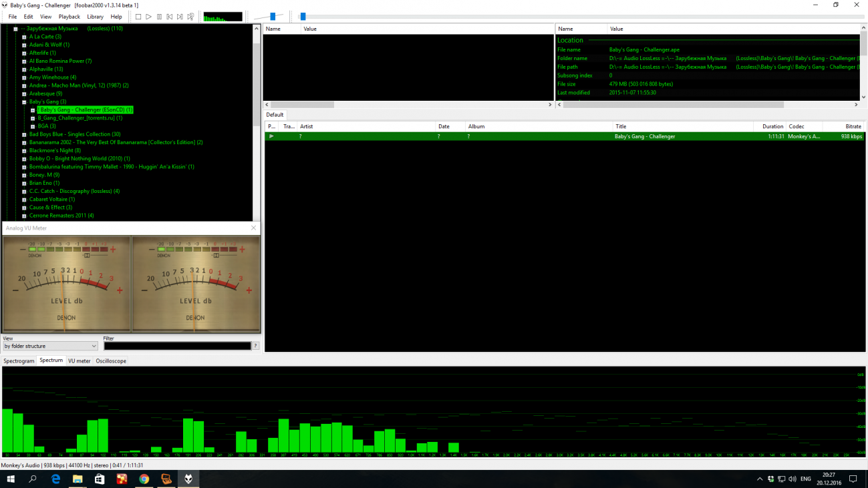Switch to the Spectrogram tab
This screenshot has height=488, width=868.
tap(19, 361)
